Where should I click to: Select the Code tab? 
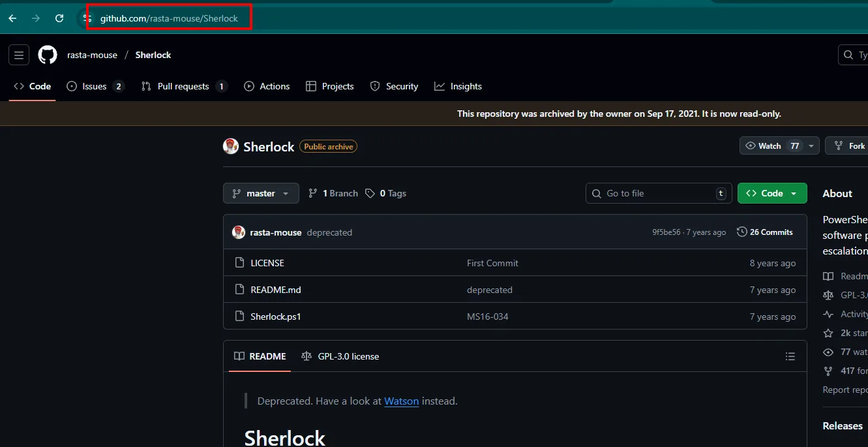[33, 86]
